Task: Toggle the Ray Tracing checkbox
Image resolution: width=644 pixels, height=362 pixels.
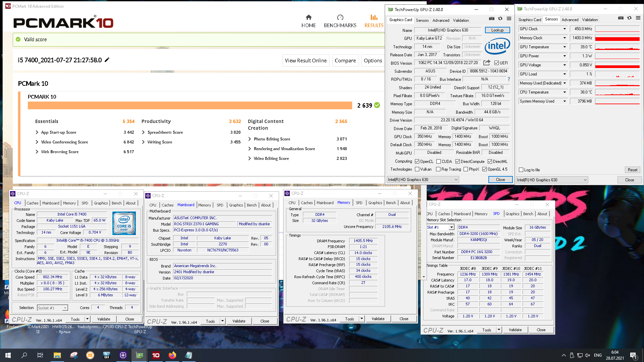Action: click(x=438, y=169)
